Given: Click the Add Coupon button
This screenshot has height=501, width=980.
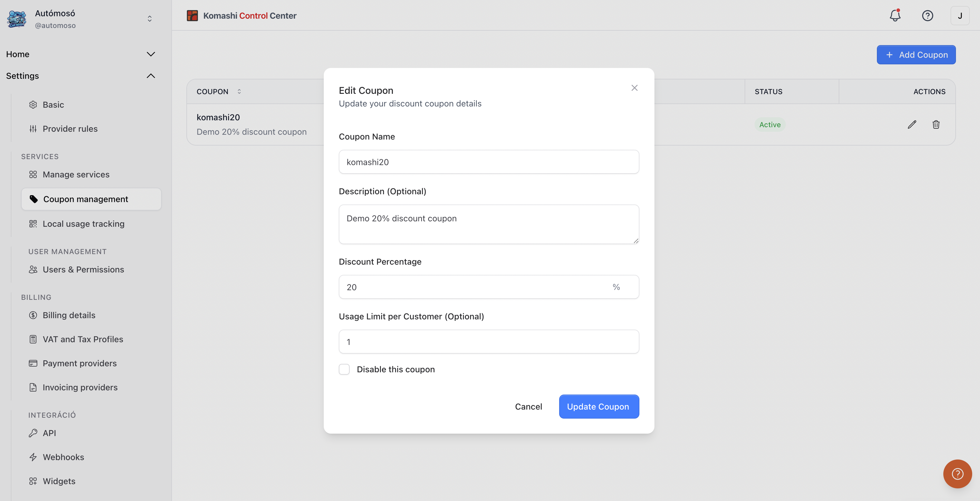Looking at the screenshot, I should 916,55.
